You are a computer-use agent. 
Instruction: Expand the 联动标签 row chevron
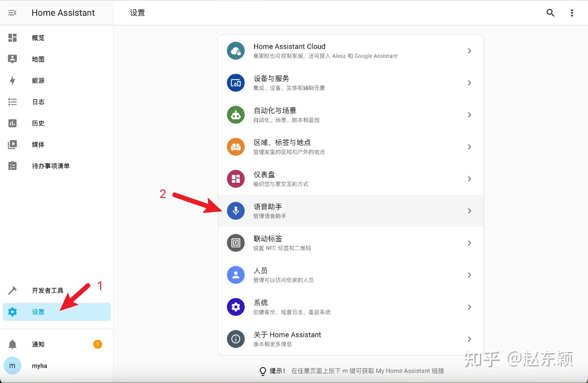point(469,243)
